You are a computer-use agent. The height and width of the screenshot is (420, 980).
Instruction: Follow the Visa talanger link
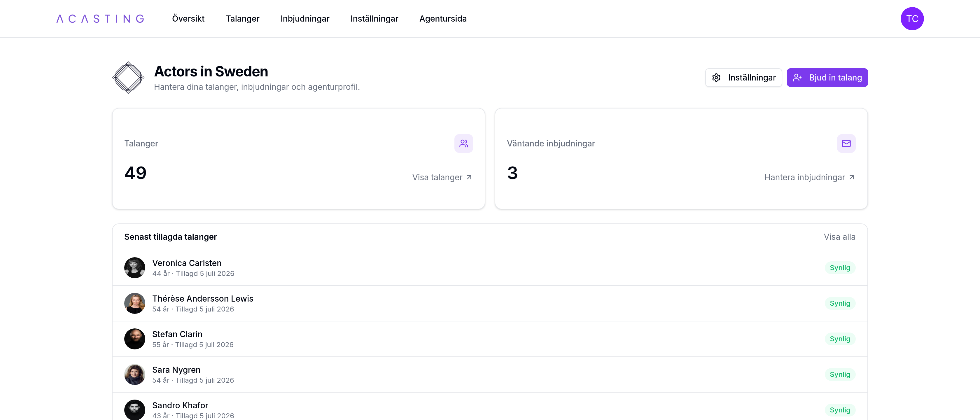click(x=442, y=177)
